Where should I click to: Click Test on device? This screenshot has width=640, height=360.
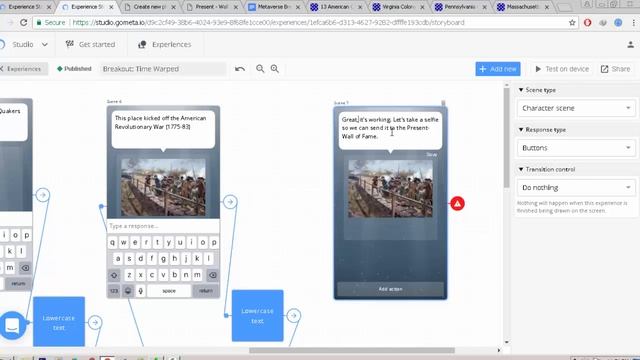pyautogui.click(x=562, y=69)
